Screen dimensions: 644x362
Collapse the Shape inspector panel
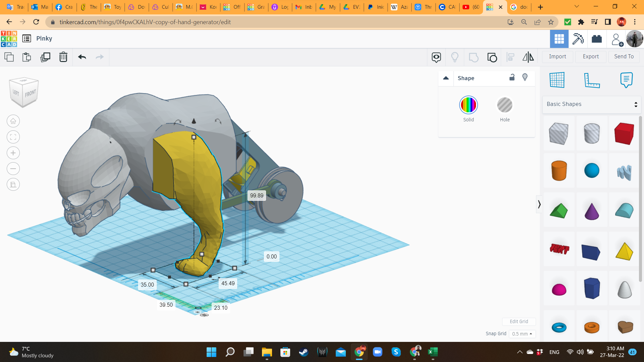click(x=446, y=78)
